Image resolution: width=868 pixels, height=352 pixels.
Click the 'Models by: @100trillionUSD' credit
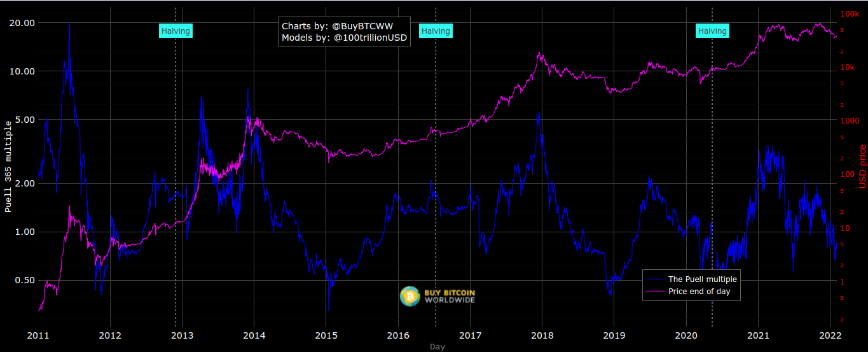(344, 38)
